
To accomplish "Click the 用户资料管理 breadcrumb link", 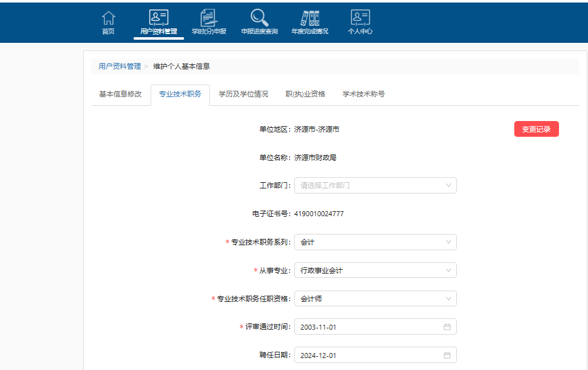I will (x=120, y=66).
